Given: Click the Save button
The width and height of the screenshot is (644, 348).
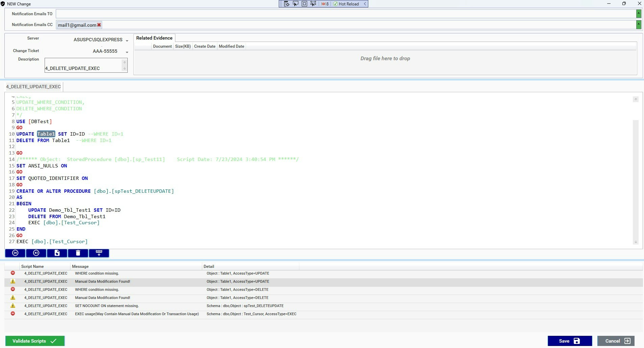Looking at the screenshot, I should pyautogui.click(x=570, y=341).
